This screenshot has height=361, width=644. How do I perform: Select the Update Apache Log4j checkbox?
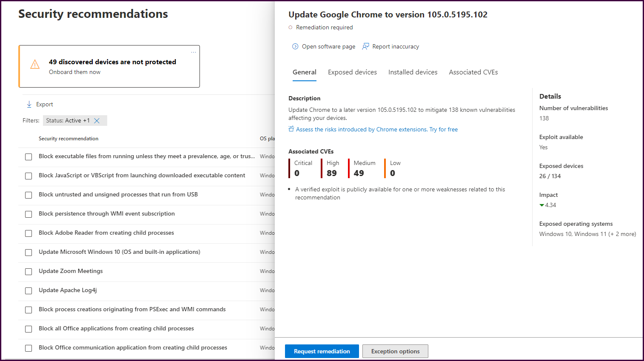(28, 290)
